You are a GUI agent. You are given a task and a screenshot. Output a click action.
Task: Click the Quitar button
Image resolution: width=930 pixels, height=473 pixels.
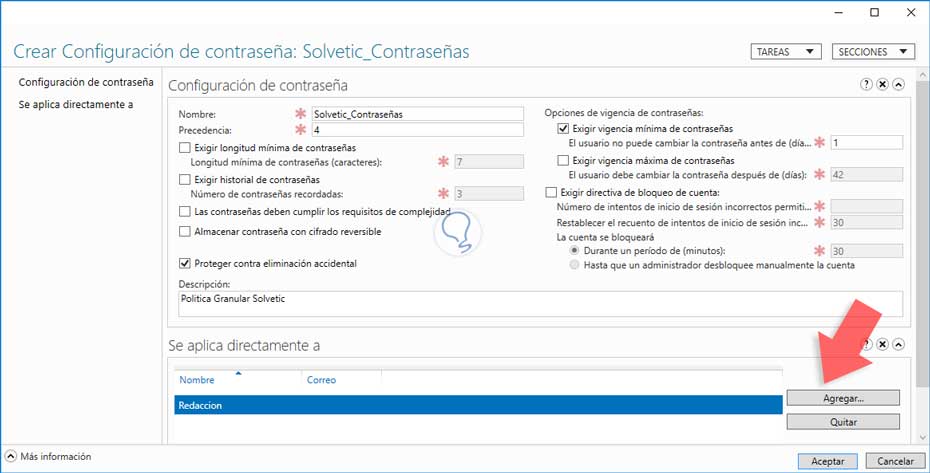point(843,422)
